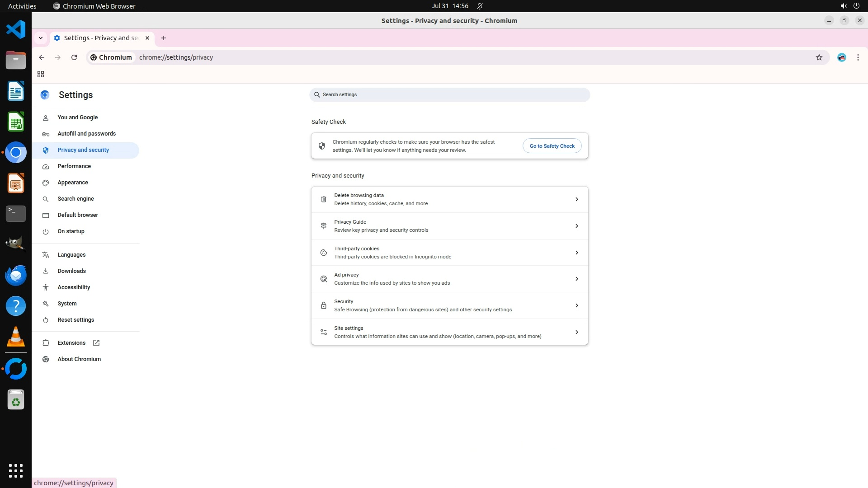Open the apps grid in the bookmarks bar

click(x=41, y=74)
